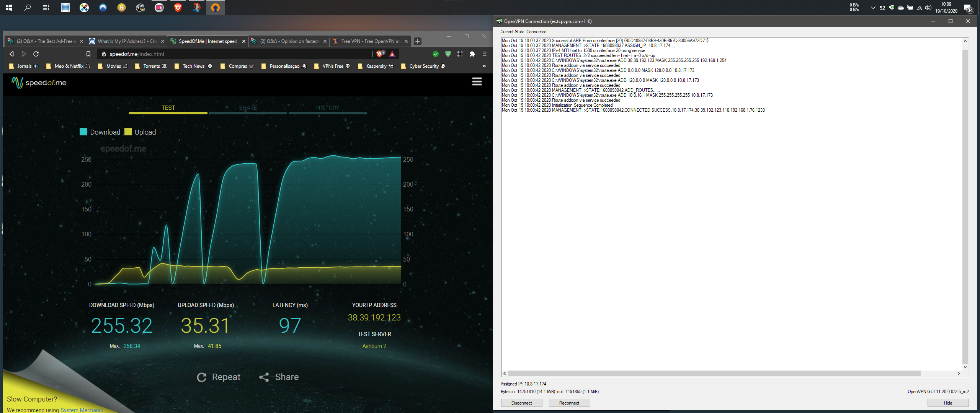Click the green shield extension icon
980x413 pixels.
448,54
